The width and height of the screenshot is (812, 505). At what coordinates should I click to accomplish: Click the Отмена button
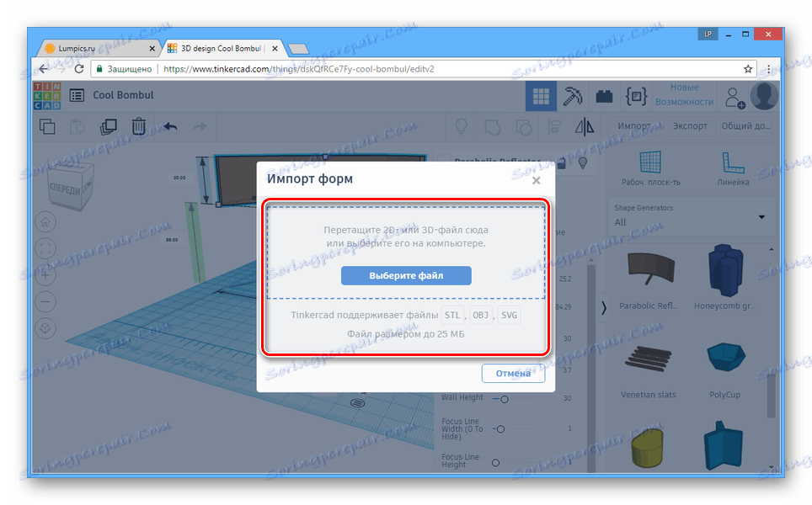click(513, 373)
